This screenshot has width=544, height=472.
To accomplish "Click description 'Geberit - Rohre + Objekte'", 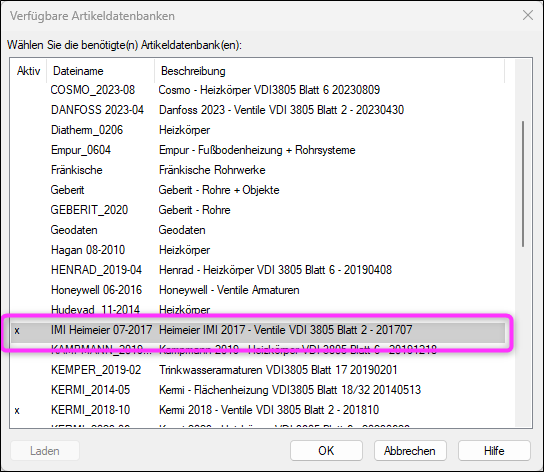I will tap(219, 190).
